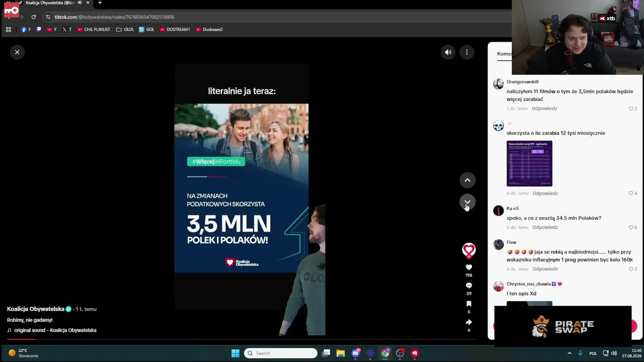Open the Flaw username link
644x362 pixels.
coord(511,242)
